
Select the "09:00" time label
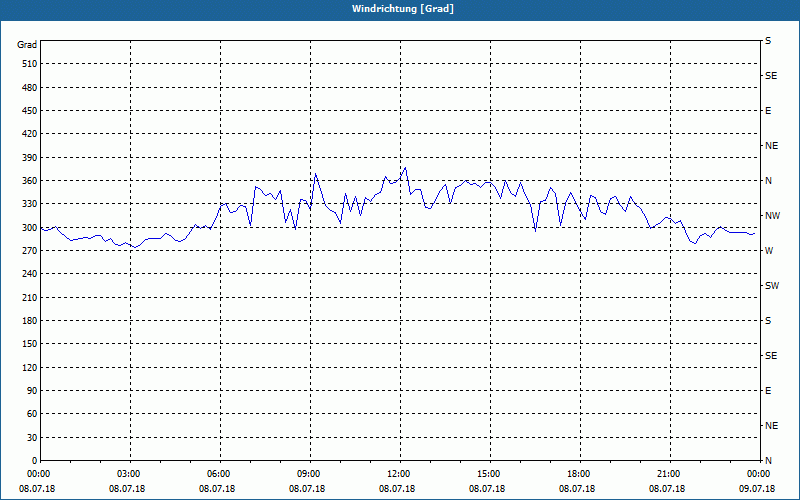[x=307, y=474]
